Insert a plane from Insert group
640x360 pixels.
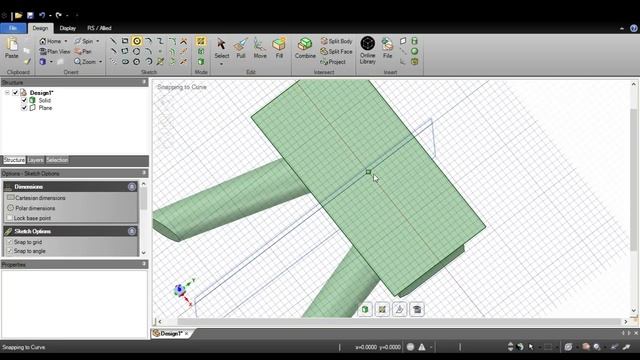pos(403,41)
